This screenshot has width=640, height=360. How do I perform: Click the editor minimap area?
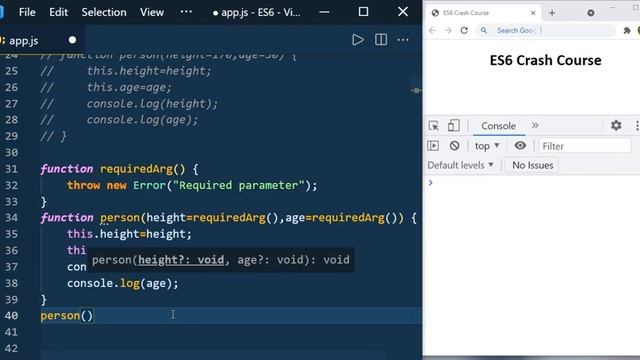(416, 90)
